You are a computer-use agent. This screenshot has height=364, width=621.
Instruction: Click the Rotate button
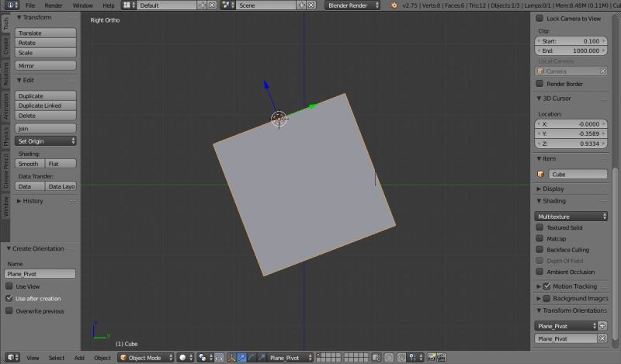(x=46, y=43)
